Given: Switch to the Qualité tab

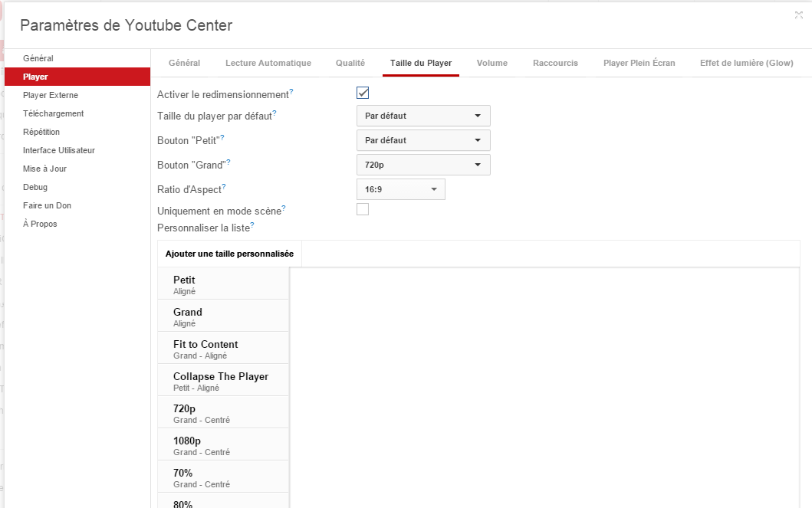Looking at the screenshot, I should tap(350, 63).
